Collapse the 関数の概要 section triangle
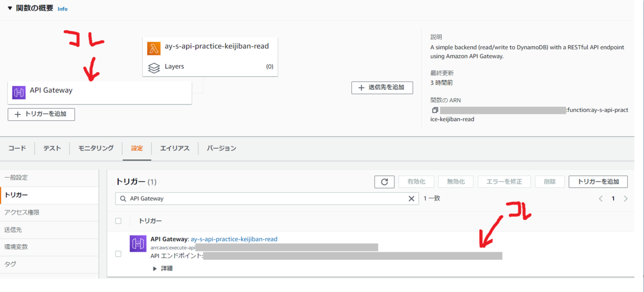The width and height of the screenshot is (644, 292). tap(10, 9)
